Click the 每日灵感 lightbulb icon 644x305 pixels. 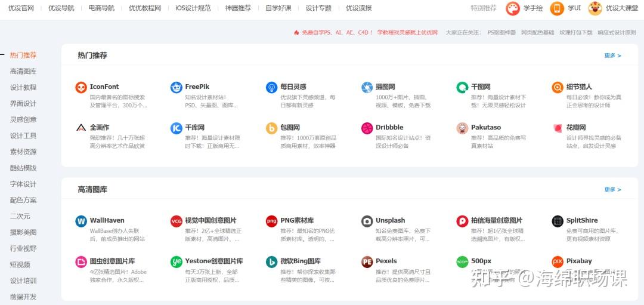[x=271, y=87]
